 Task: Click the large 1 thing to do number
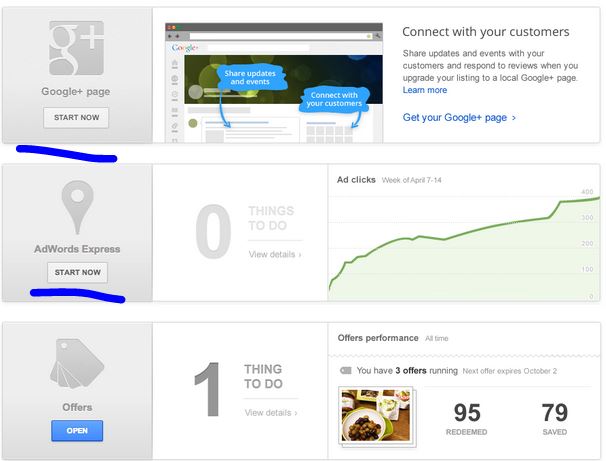(208, 390)
